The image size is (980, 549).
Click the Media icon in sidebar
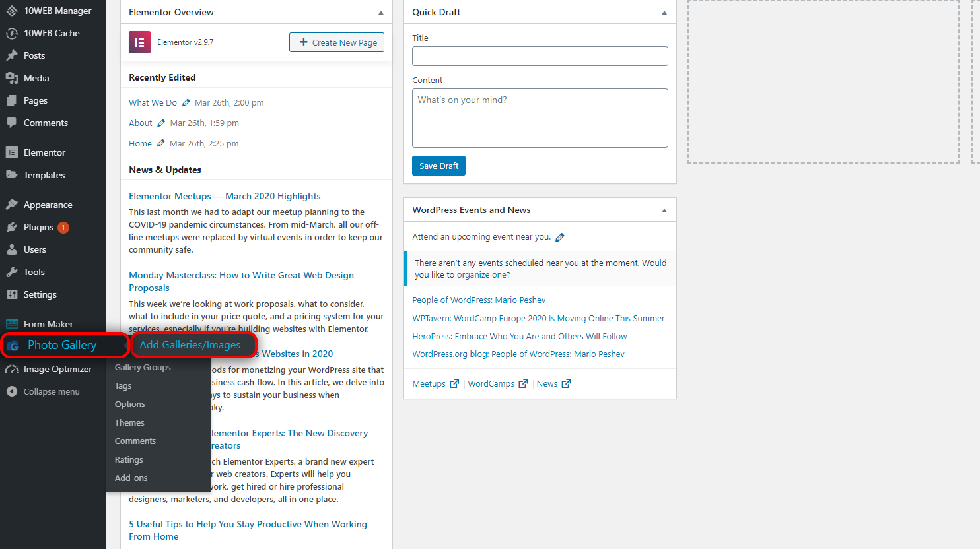point(12,78)
